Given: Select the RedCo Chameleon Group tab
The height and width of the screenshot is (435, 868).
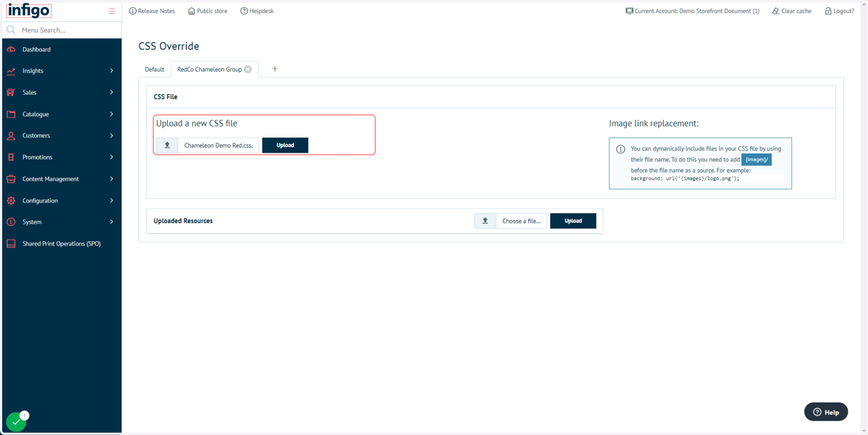Looking at the screenshot, I should 209,69.
